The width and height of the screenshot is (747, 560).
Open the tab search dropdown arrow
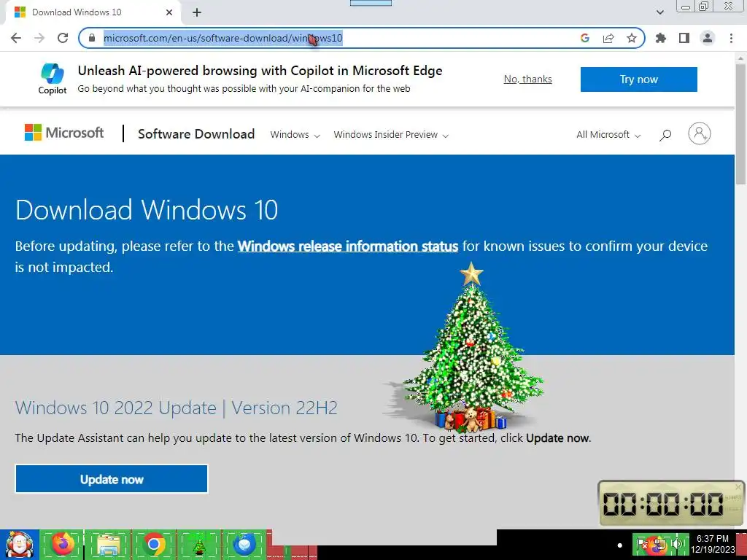click(x=659, y=12)
